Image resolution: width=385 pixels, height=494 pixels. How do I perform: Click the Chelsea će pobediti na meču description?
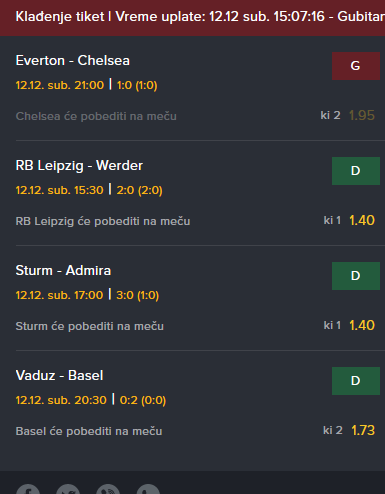[96, 116]
